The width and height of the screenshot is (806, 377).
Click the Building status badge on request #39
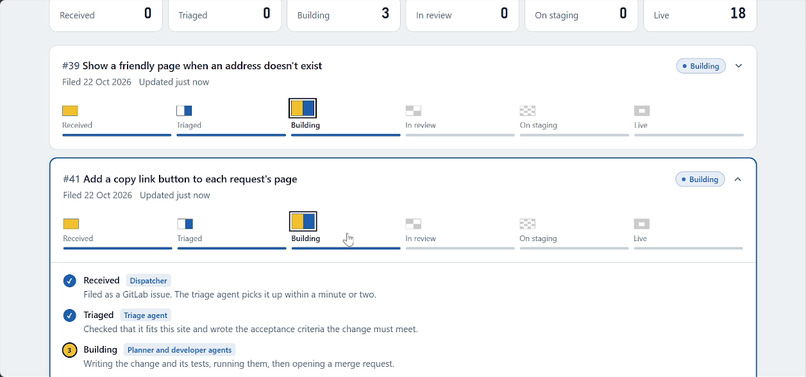point(701,66)
